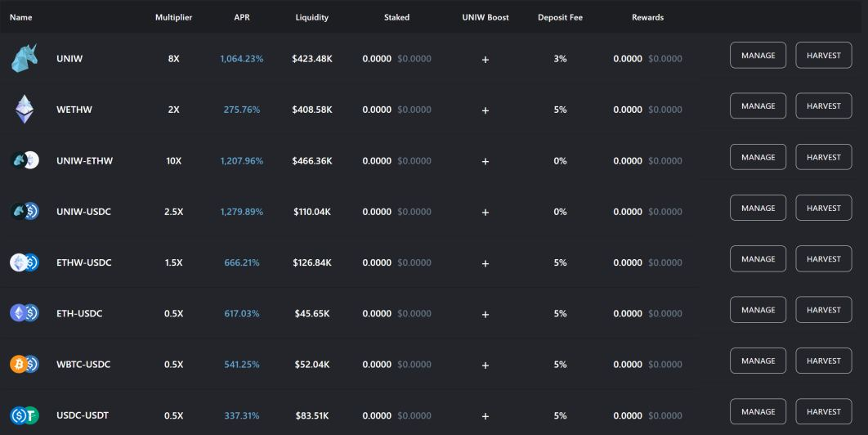Click the 1,207.96% APR value
868x435 pixels.
click(242, 161)
